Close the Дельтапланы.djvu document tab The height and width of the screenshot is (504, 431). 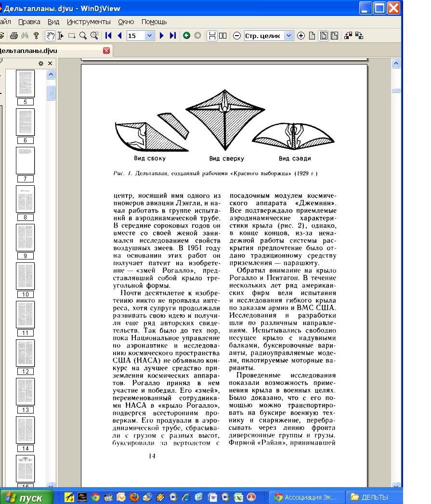(106, 51)
